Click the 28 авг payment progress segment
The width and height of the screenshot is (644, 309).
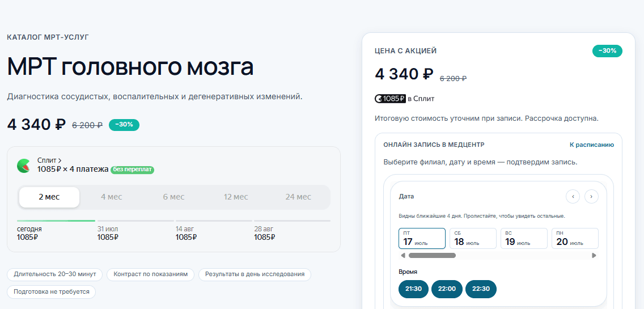click(x=292, y=221)
